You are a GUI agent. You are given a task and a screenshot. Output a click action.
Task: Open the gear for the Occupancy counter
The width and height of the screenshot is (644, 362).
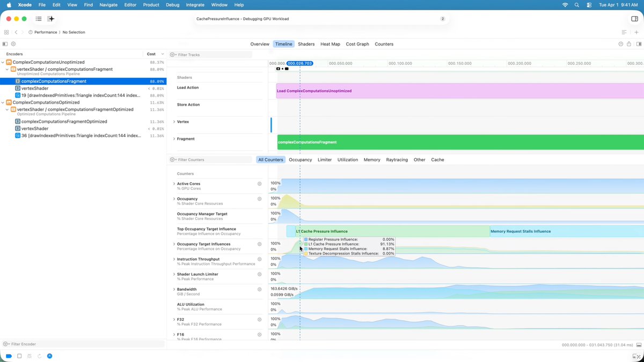point(259,198)
